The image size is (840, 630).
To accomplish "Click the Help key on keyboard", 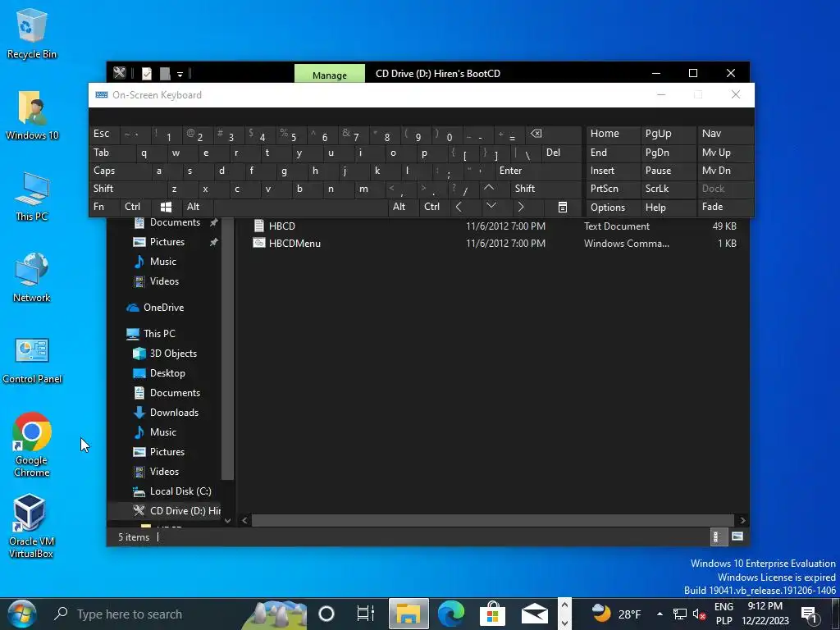I will tap(668, 207).
